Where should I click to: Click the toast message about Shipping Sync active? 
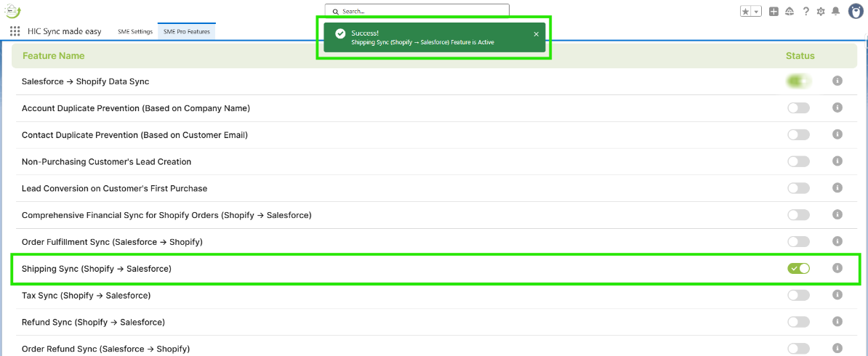pos(423,42)
